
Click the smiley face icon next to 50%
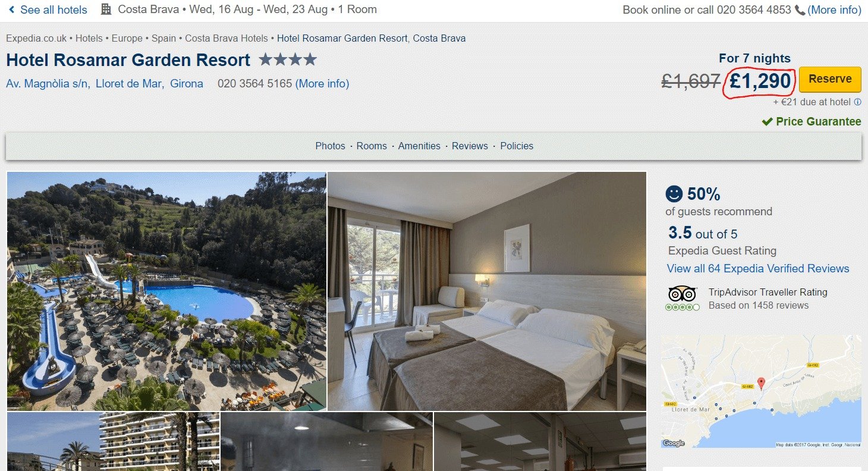click(x=674, y=194)
